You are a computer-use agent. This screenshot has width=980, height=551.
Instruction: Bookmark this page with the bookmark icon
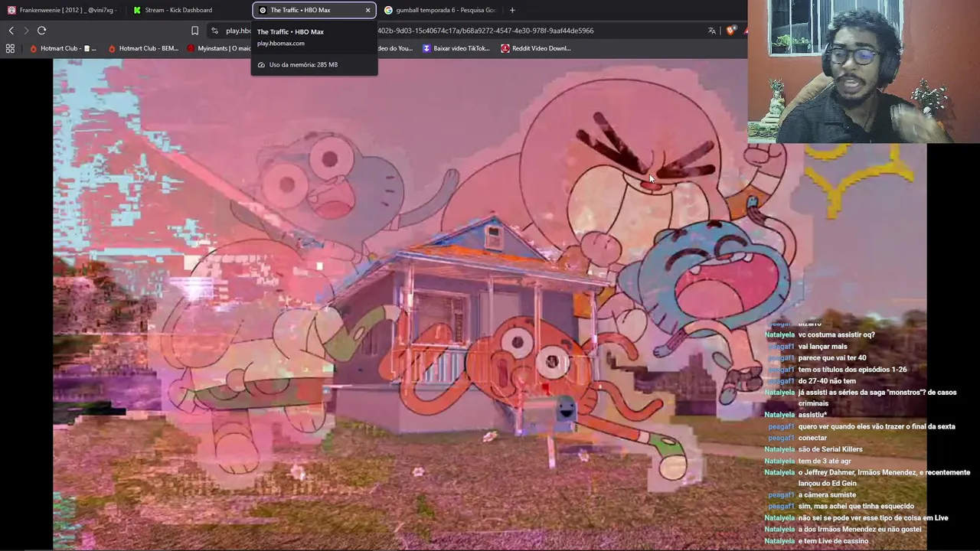(x=194, y=31)
